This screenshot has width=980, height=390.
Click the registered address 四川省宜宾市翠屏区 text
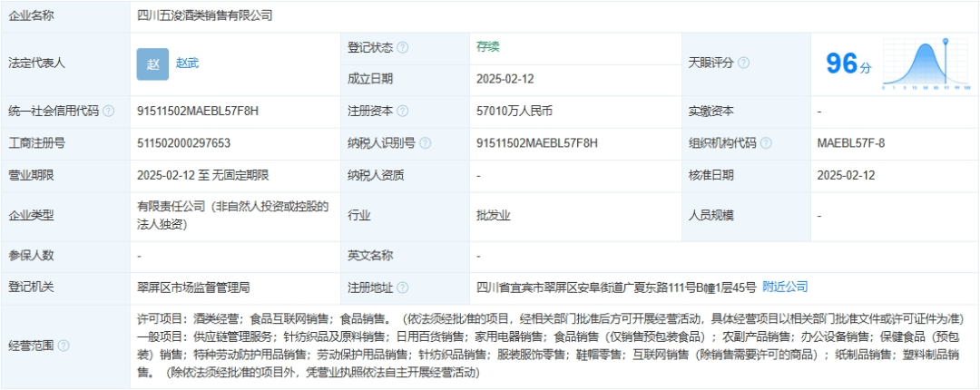[616, 288]
